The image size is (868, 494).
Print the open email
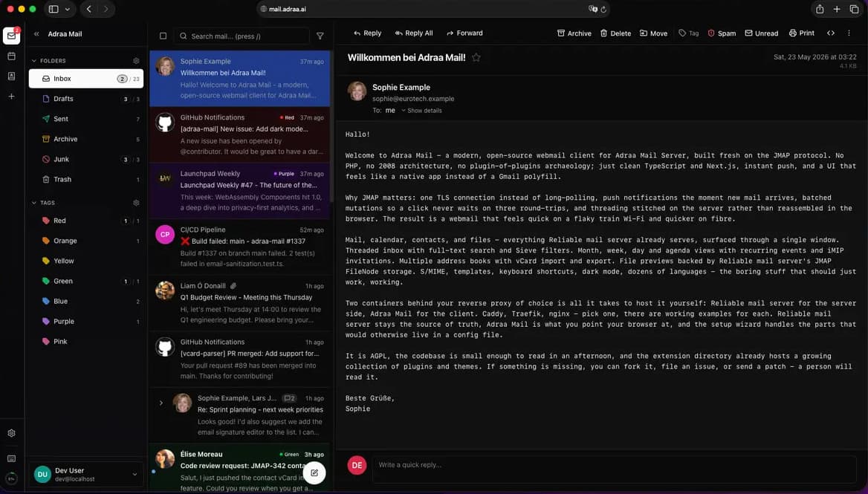(x=802, y=33)
